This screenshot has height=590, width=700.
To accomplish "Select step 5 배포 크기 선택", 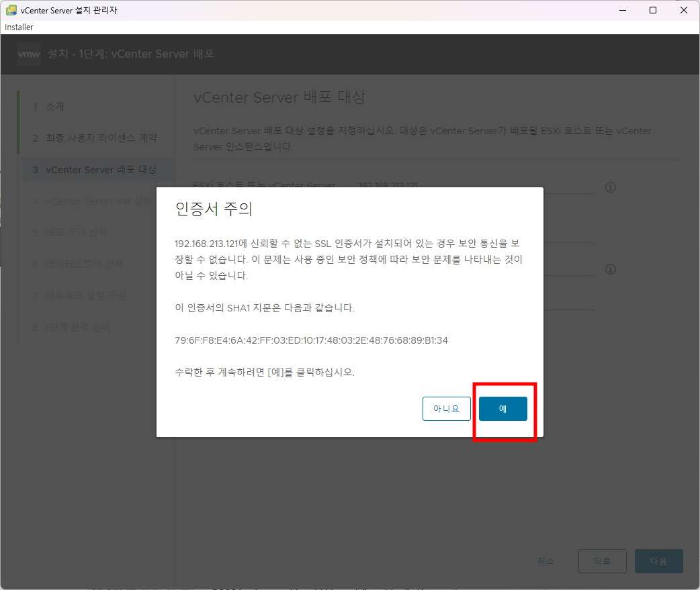I will coord(70,233).
